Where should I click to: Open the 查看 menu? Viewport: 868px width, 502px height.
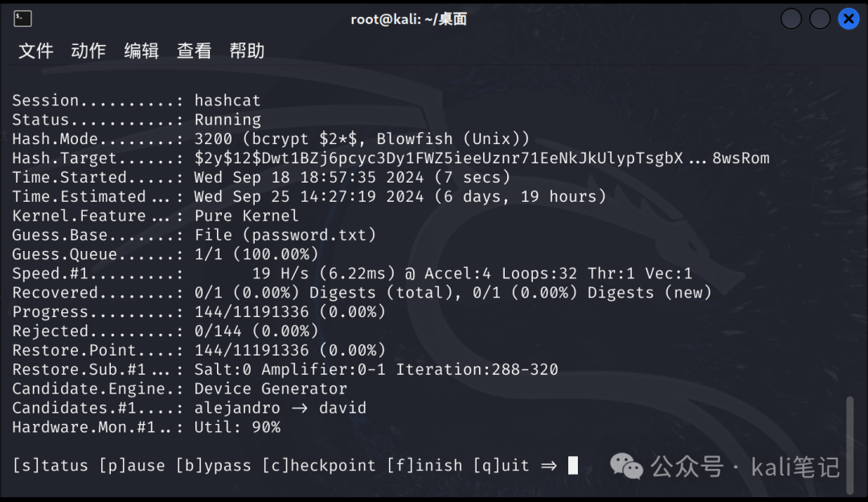(194, 51)
